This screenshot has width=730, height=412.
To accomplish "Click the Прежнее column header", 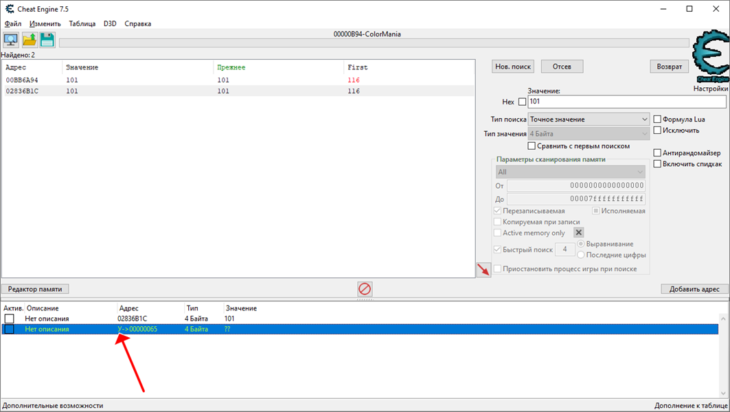I will 231,68.
